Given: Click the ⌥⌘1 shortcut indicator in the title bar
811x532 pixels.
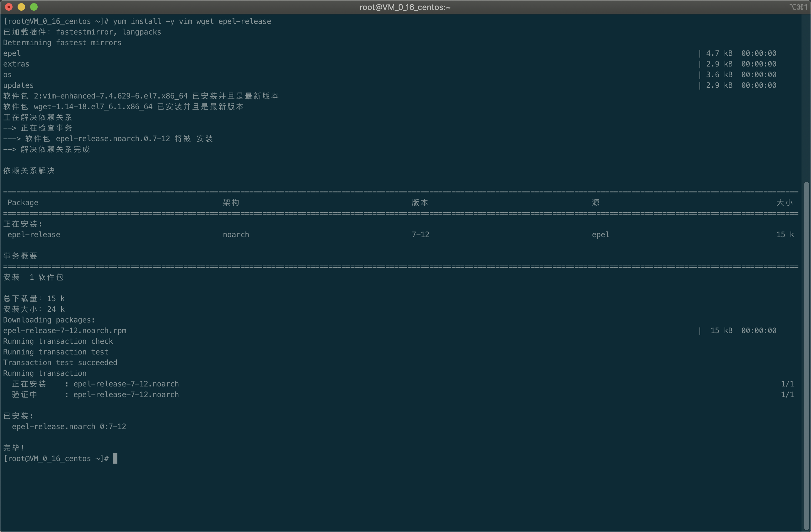Looking at the screenshot, I should 798,7.
